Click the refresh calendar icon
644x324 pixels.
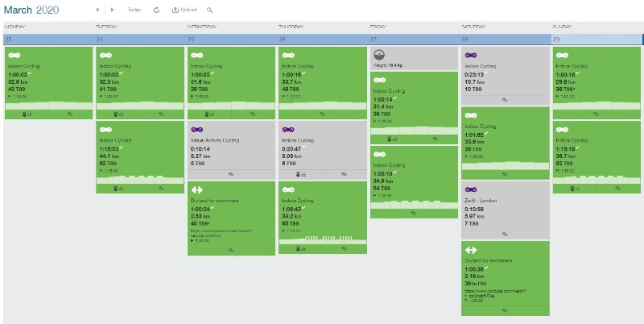(156, 10)
